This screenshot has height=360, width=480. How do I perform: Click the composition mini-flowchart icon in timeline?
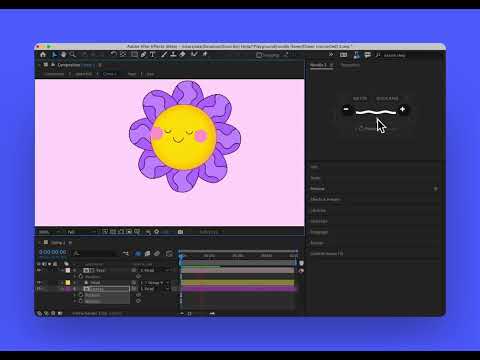tap(126, 254)
